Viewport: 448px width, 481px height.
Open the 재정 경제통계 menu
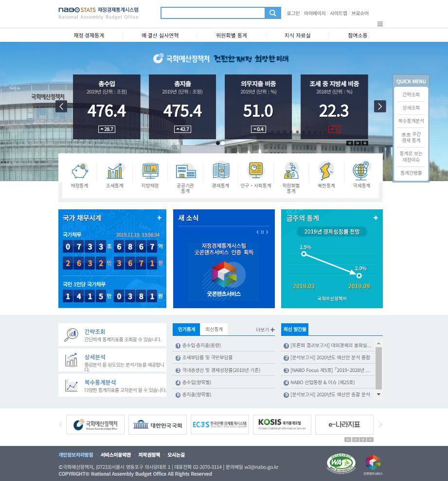point(89,36)
